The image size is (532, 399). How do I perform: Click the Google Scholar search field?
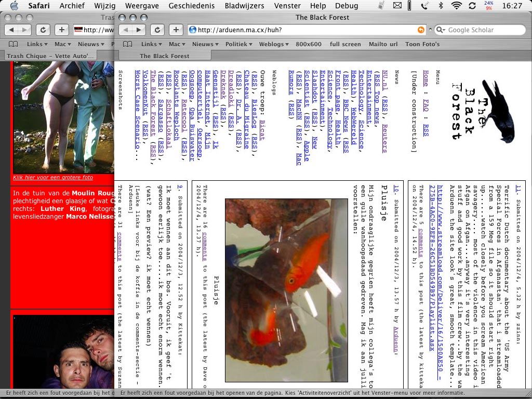coord(480,30)
